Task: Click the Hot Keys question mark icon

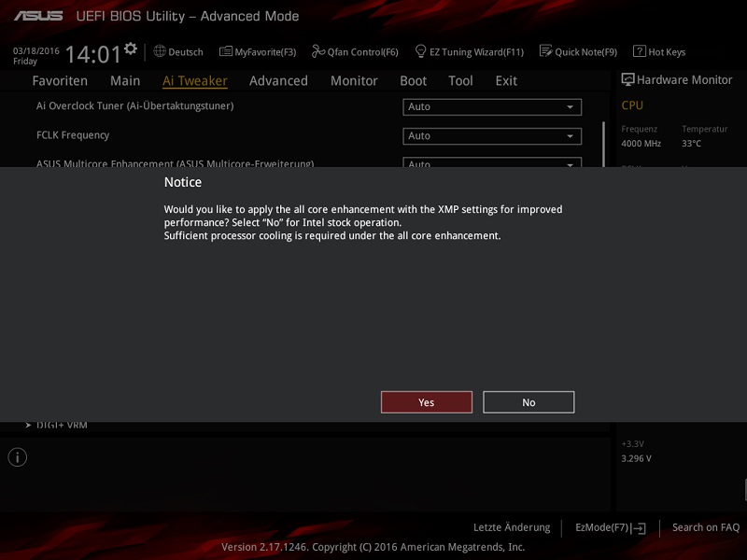Action: [640, 51]
